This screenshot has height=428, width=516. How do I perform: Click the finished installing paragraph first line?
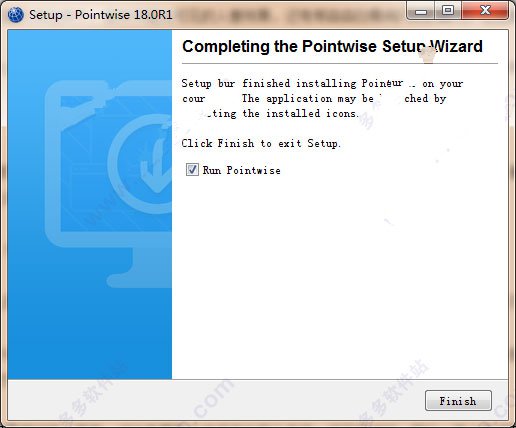click(322, 83)
